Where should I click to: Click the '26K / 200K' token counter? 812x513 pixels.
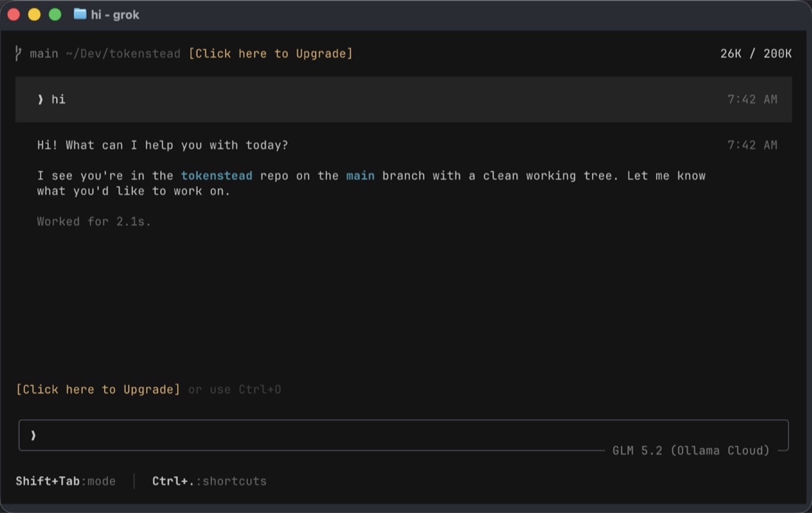pos(756,54)
